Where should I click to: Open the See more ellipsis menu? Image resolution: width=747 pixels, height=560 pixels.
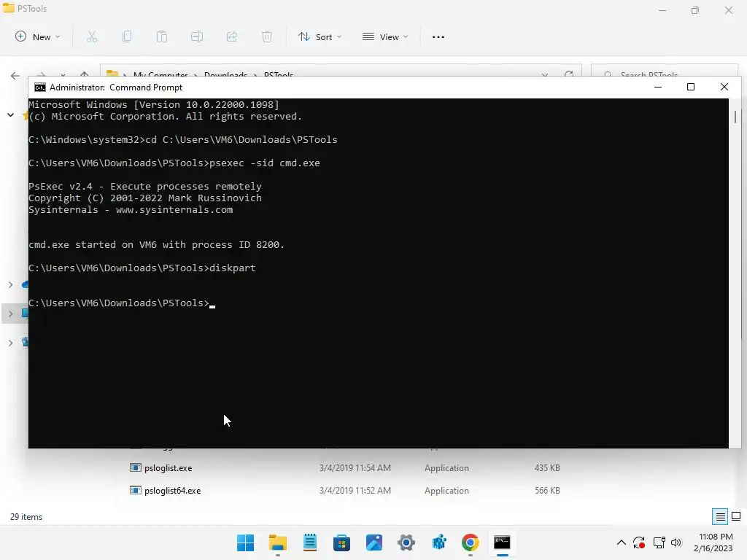point(438,36)
